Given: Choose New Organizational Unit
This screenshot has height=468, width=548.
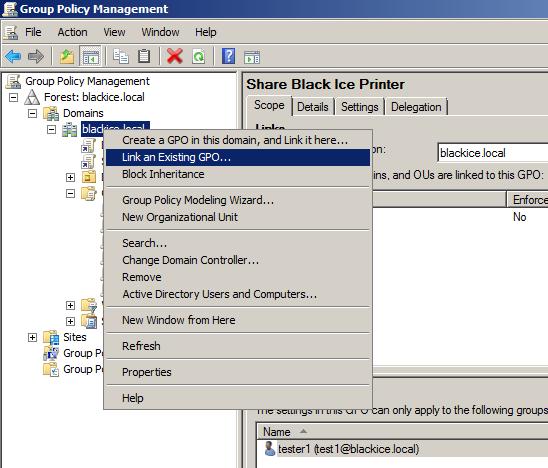Looking at the screenshot, I should 238,217.
